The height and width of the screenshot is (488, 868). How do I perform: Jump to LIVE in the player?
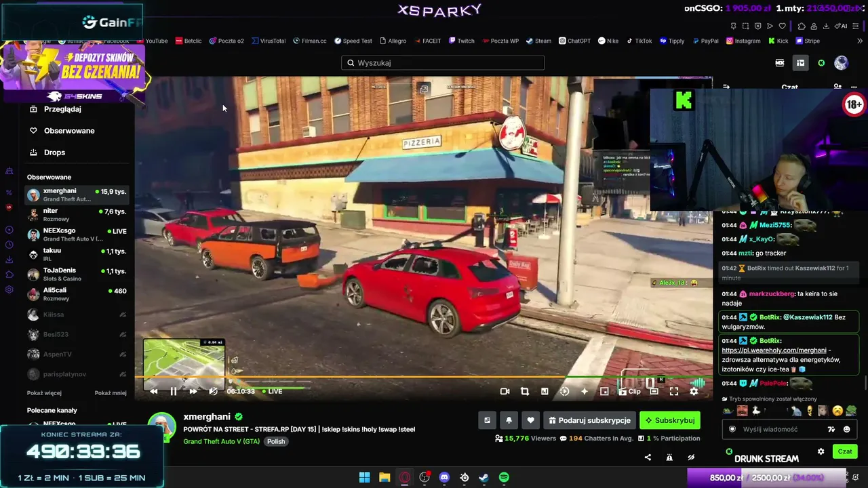coord(272,391)
